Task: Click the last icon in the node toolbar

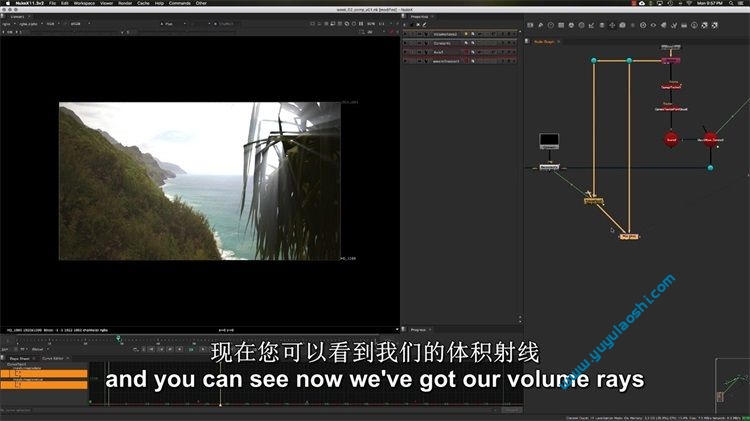Action: coord(715,25)
